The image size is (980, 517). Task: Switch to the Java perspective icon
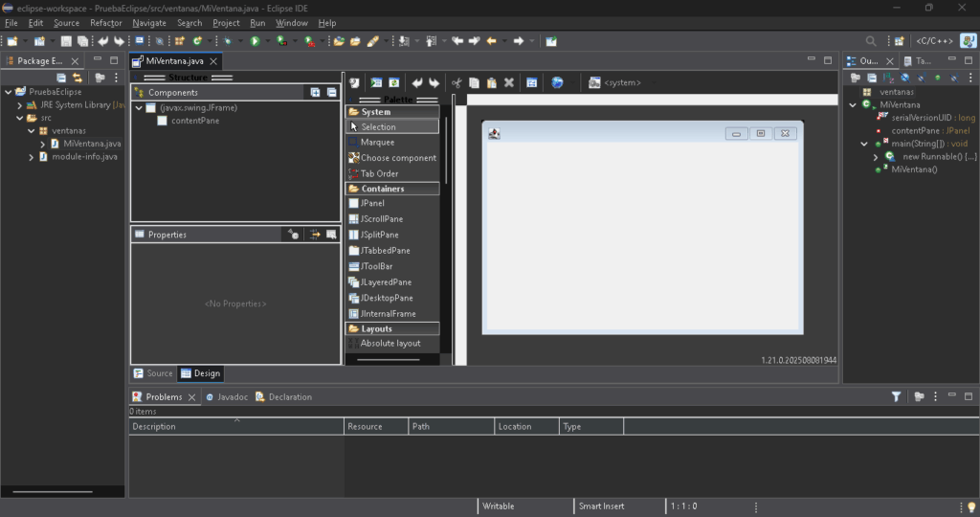pyautogui.click(x=969, y=41)
